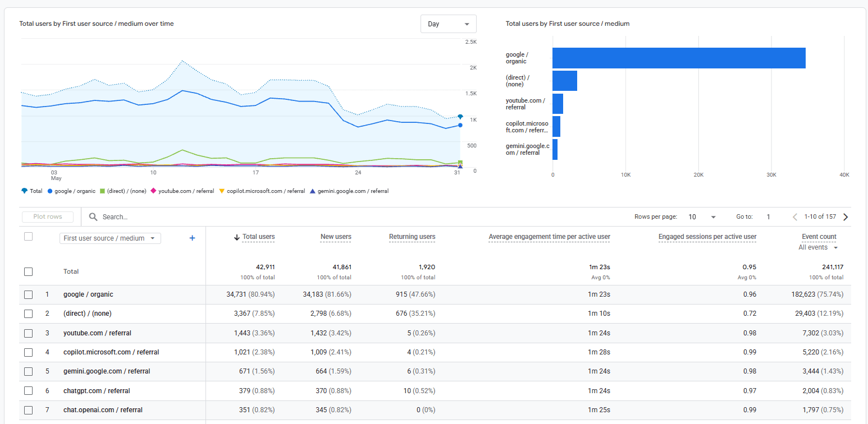
Task: Toggle gemini.google.com / referral legend item
Action: pos(349,191)
